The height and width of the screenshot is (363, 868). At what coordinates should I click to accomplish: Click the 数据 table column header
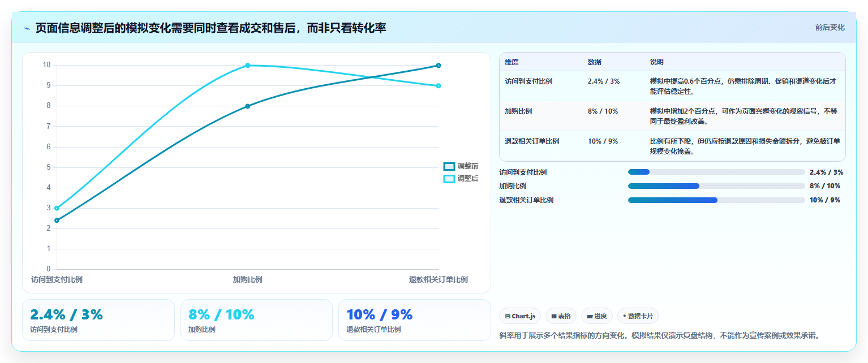595,62
